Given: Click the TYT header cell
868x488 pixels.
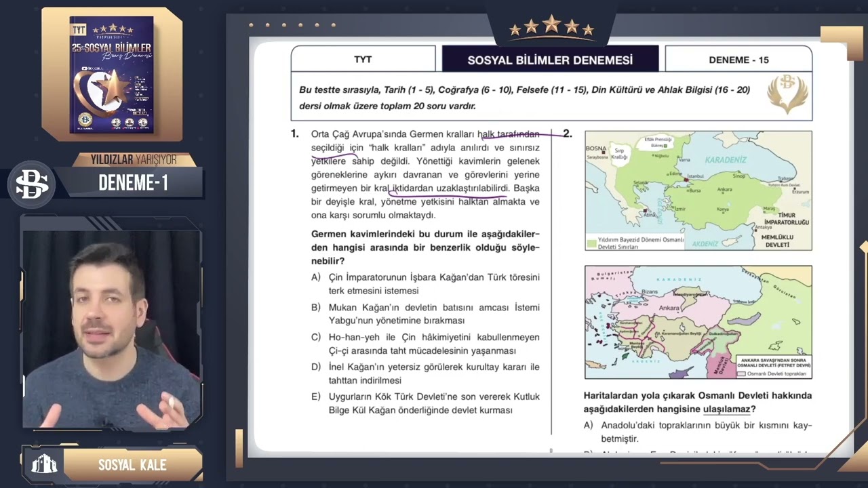Looking at the screenshot, I should pyautogui.click(x=363, y=60).
